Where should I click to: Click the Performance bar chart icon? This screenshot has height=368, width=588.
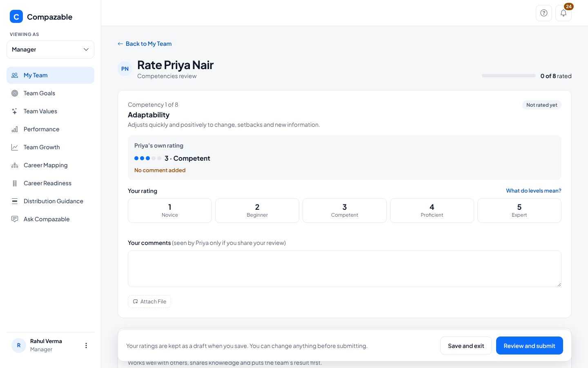pos(15,129)
